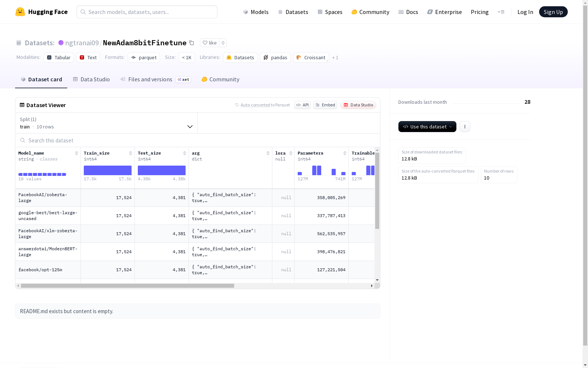Click the heart like button
Viewport: 588px width, 368px height.
pos(209,43)
